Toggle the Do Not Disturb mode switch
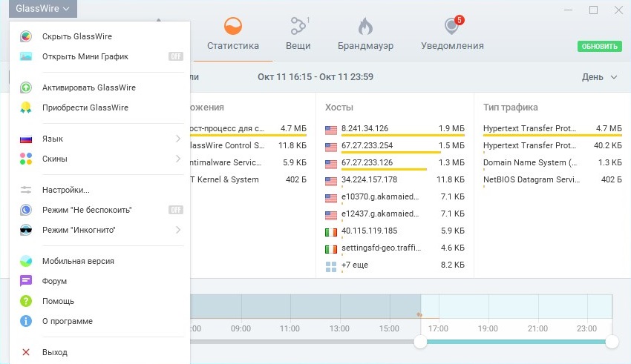 pyautogui.click(x=175, y=210)
